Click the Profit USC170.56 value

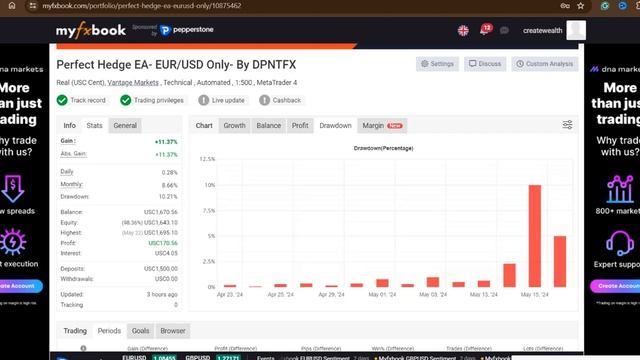tap(163, 243)
